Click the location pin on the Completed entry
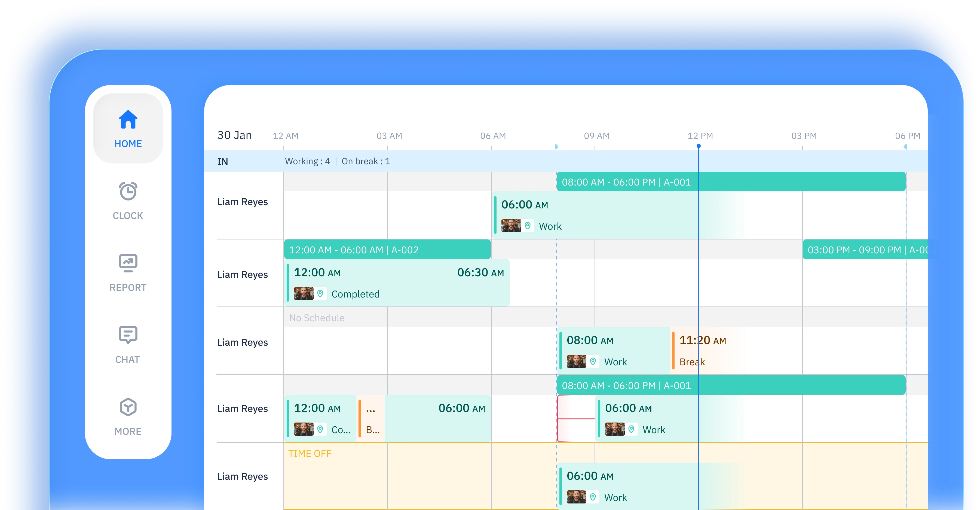This screenshot has height=510, width=980. coord(321,293)
